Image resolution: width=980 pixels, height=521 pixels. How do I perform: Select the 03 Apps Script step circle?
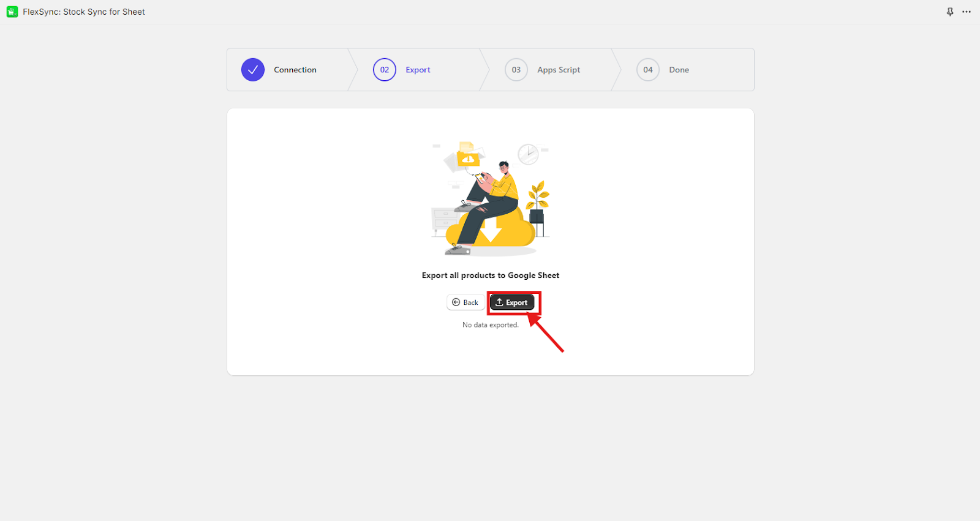tap(516, 70)
